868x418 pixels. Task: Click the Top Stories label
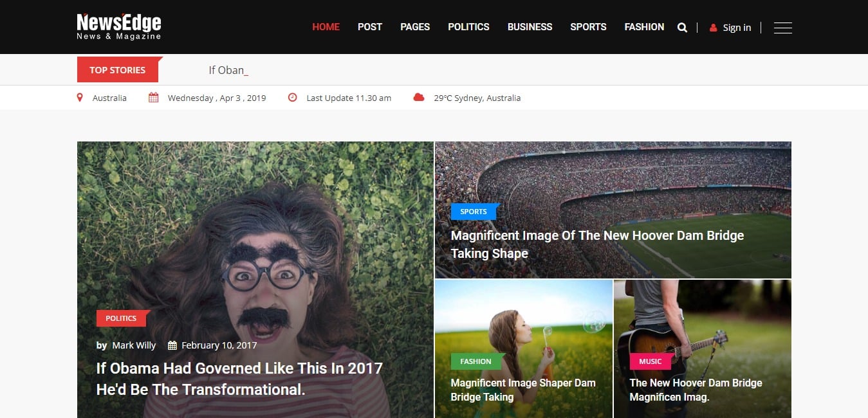(118, 70)
